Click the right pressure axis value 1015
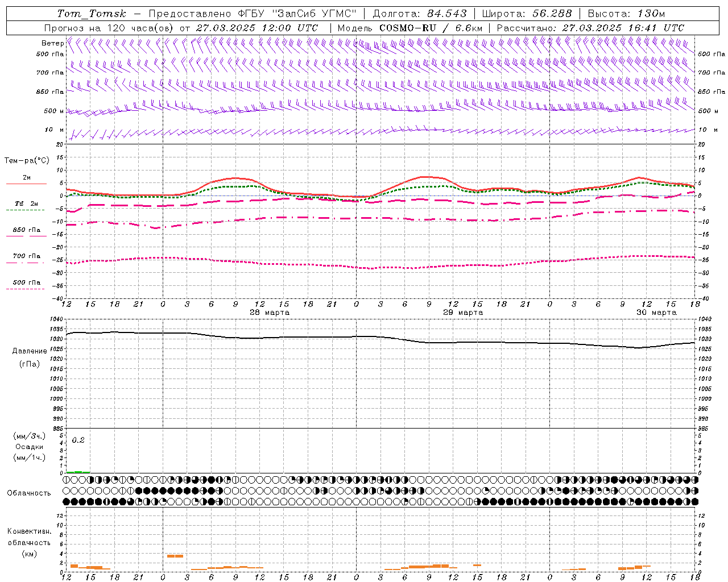 tap(705, 369)
